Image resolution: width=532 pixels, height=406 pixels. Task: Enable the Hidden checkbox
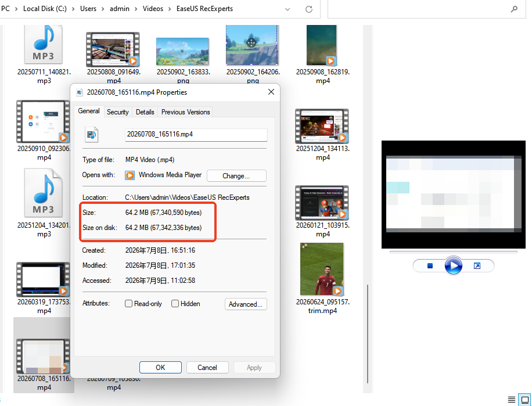click(175, 304)
